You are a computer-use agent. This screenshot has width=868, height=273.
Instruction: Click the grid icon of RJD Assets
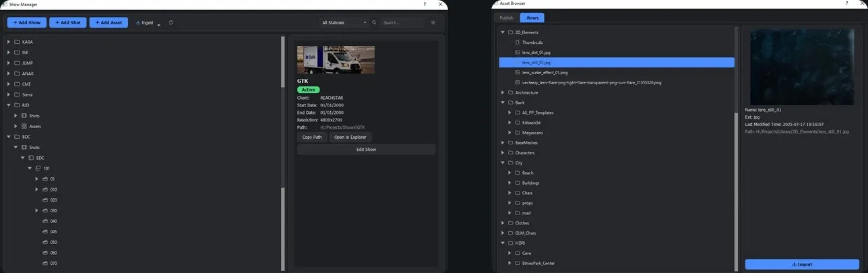click(24, 126)
